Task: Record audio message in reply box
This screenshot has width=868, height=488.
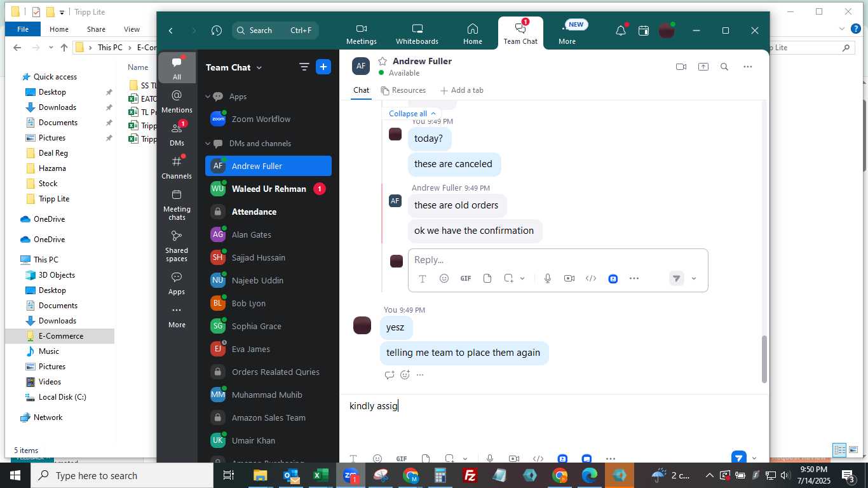Action: pos(548,278)
